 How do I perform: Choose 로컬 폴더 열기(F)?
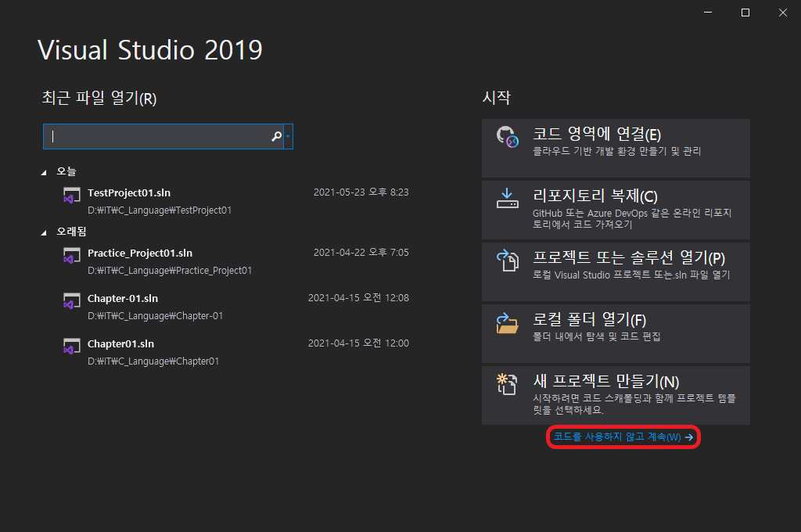(616, 334)
